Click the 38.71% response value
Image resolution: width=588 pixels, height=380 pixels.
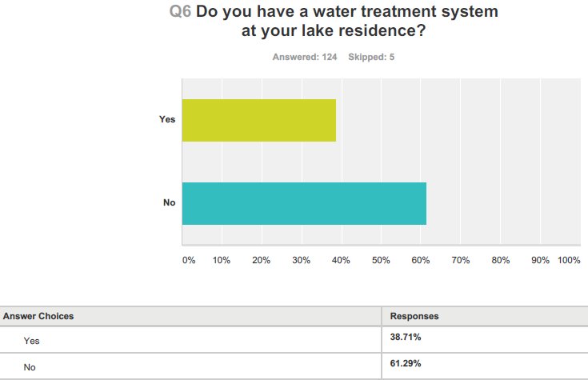(x=406, y=338)
